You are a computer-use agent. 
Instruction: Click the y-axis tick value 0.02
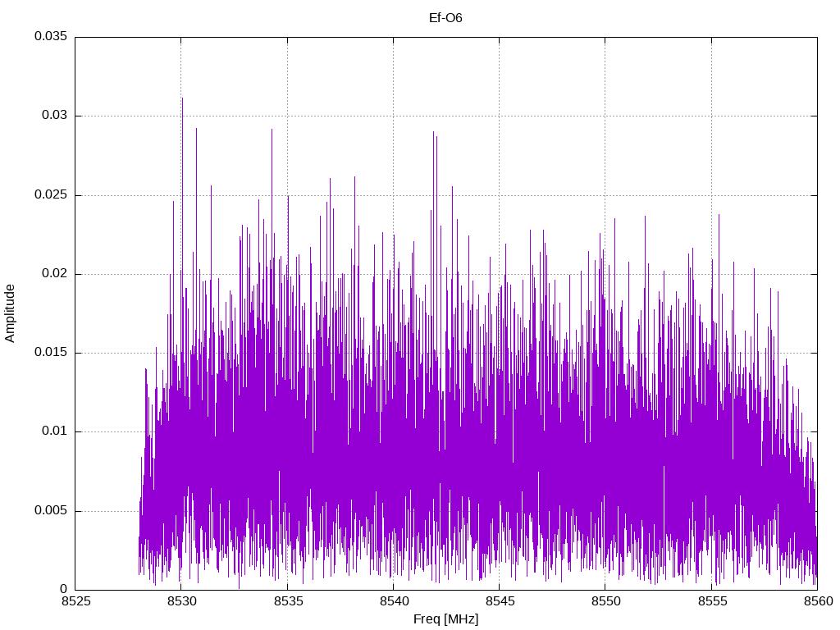pos(55,273)
